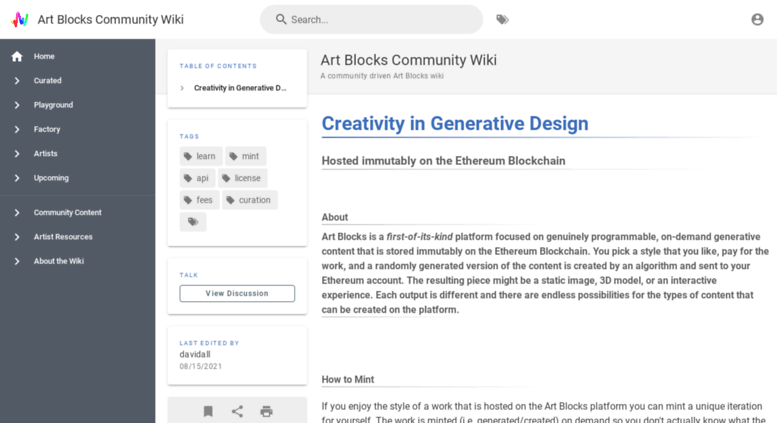This screenshot has width=777, height=423.
Task: Click the Art Blocks rainbow logo
Action: 20,19
